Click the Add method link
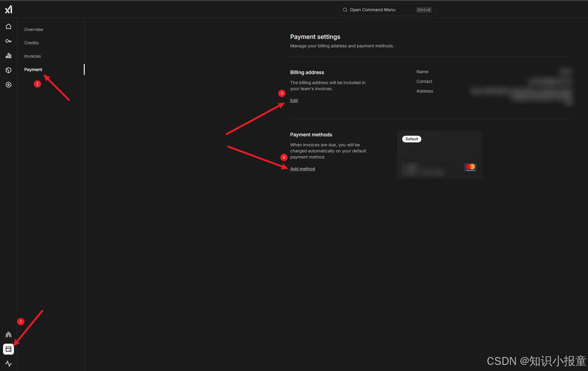 point(302,169)
